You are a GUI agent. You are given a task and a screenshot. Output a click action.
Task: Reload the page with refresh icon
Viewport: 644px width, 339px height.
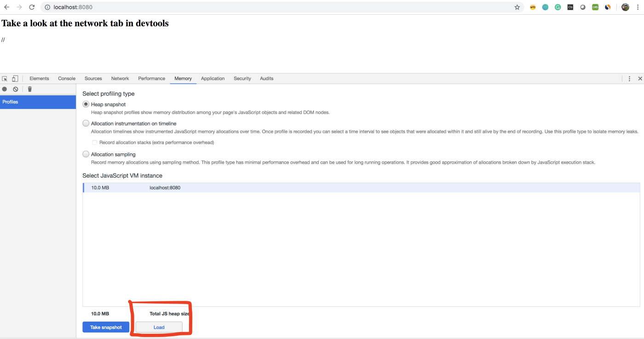(32, 7)
